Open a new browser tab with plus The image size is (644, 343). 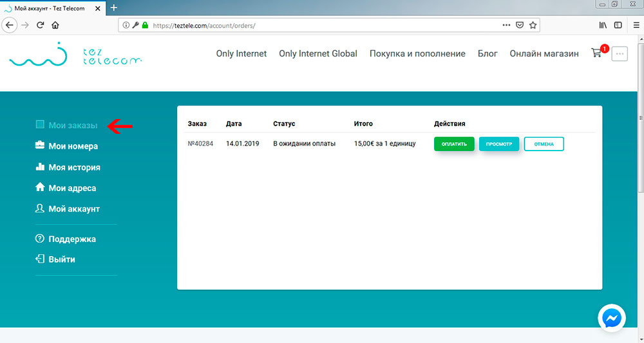[114, 8]
